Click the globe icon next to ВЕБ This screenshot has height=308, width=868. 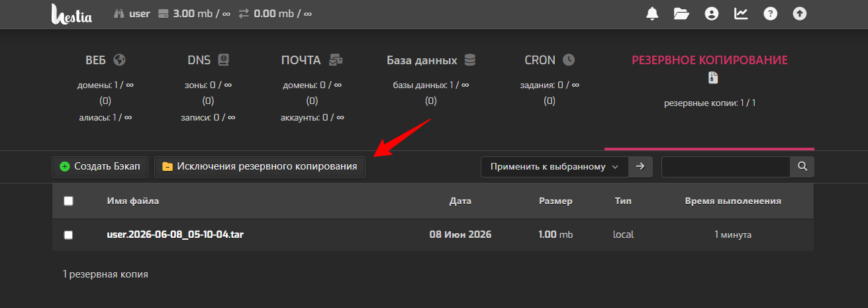119,60
